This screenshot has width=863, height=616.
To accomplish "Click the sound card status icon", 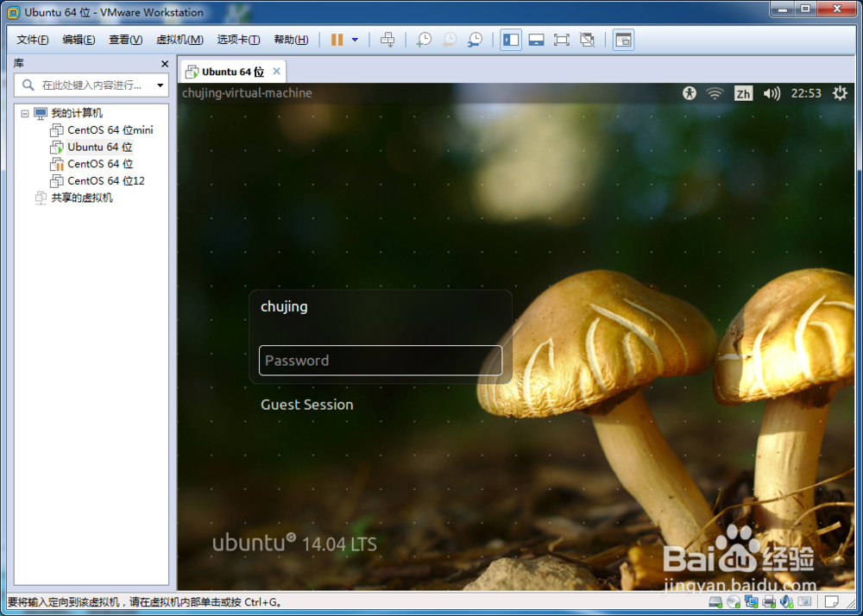I will tap(786, 601).
